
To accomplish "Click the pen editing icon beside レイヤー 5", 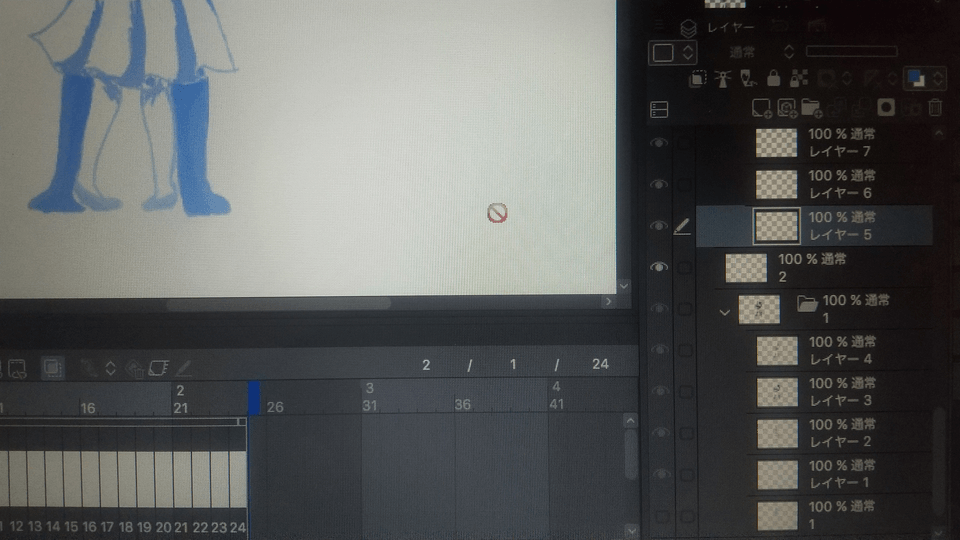I will point(682,227).
